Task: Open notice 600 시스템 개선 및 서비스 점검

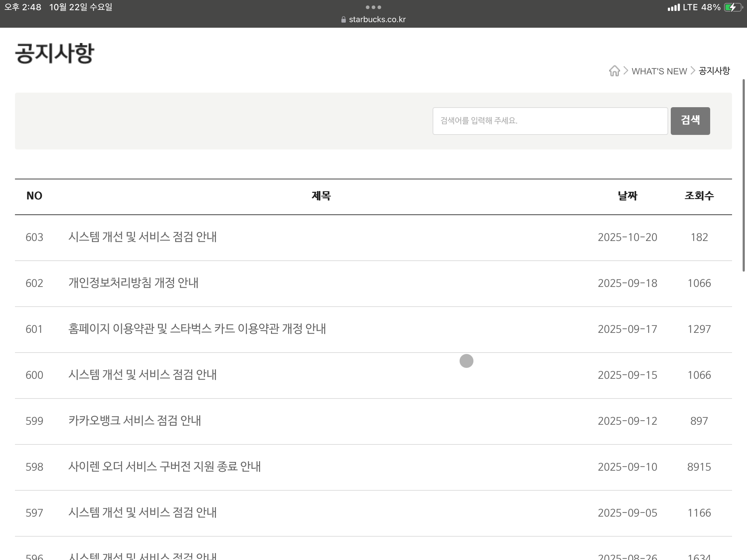Action: pos(142,375)
